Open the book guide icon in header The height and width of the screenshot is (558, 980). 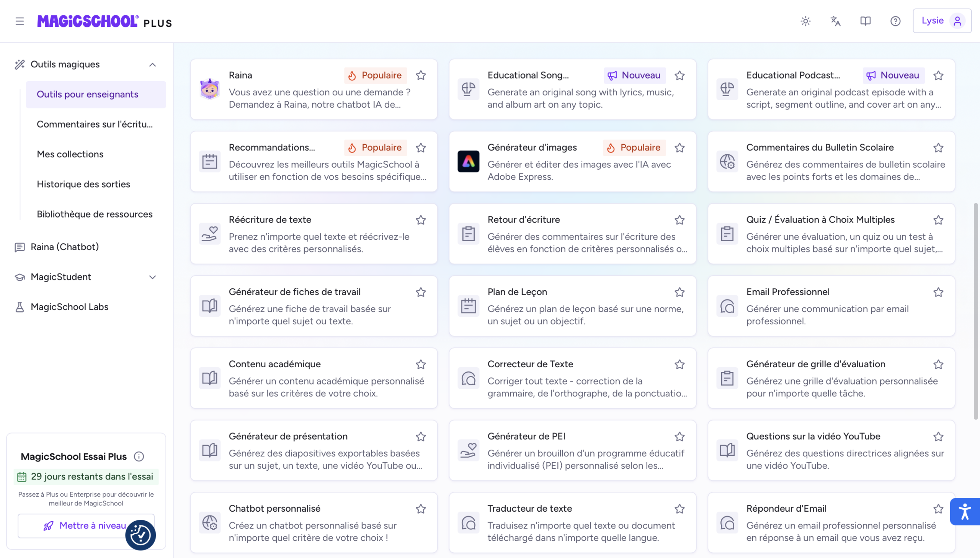pos(865,21)
